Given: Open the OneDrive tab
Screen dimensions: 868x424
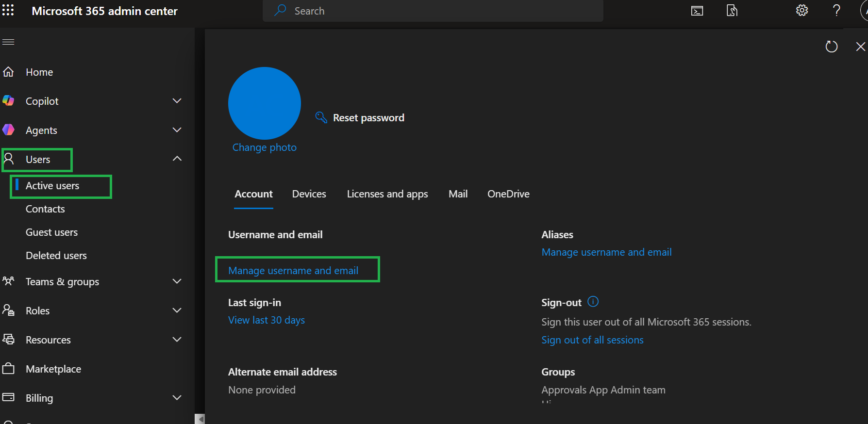Looking at the screenshot, I should point(508,194).
